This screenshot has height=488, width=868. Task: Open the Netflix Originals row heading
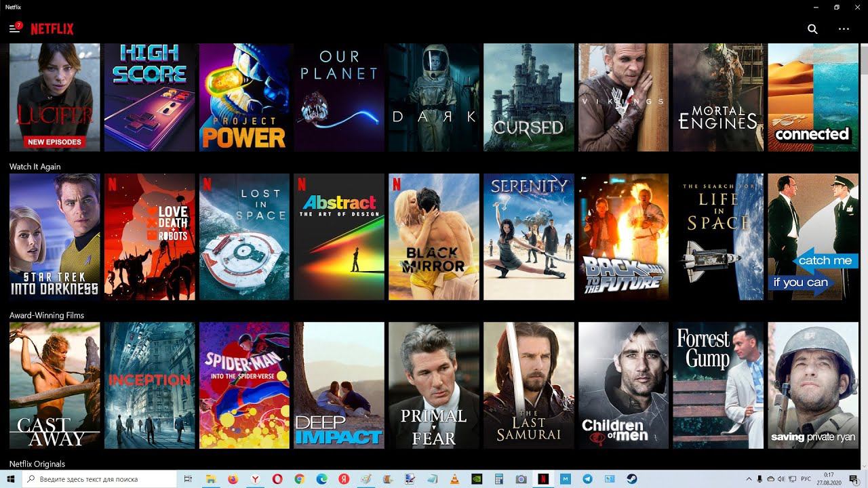point(37,464)
